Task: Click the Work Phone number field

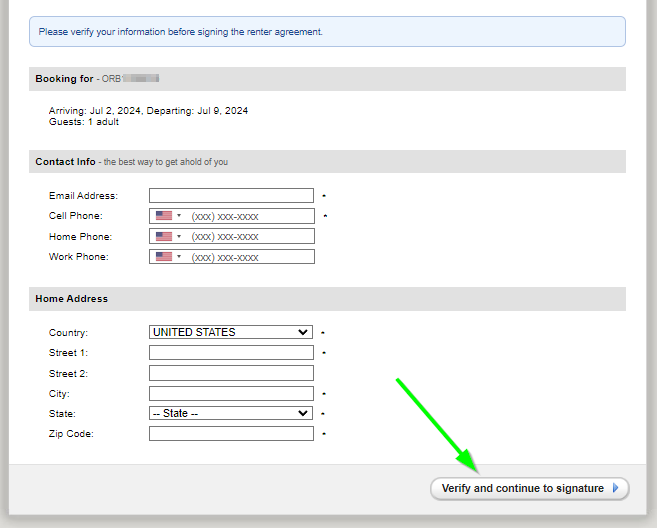Action: click(250, 257)
